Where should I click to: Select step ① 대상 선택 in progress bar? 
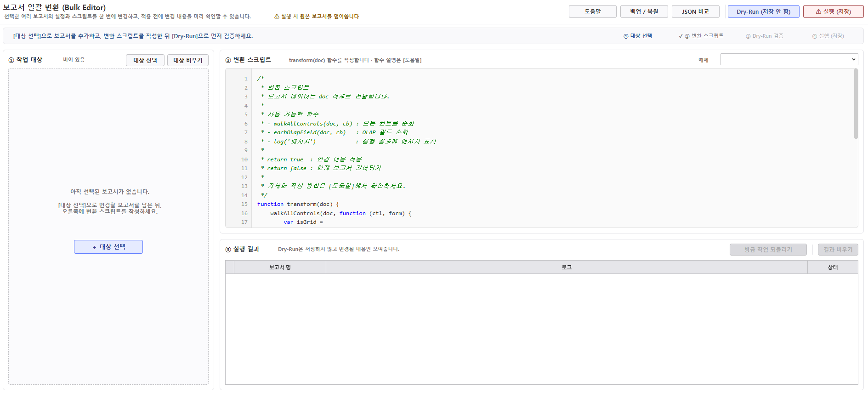tap(638, 36)
